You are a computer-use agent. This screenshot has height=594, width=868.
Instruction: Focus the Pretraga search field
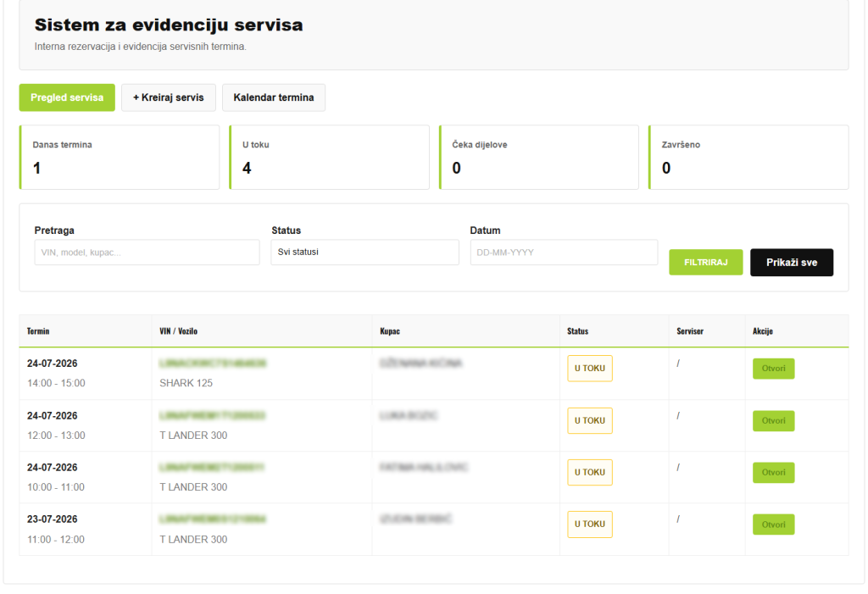click(x=147, y=253)
